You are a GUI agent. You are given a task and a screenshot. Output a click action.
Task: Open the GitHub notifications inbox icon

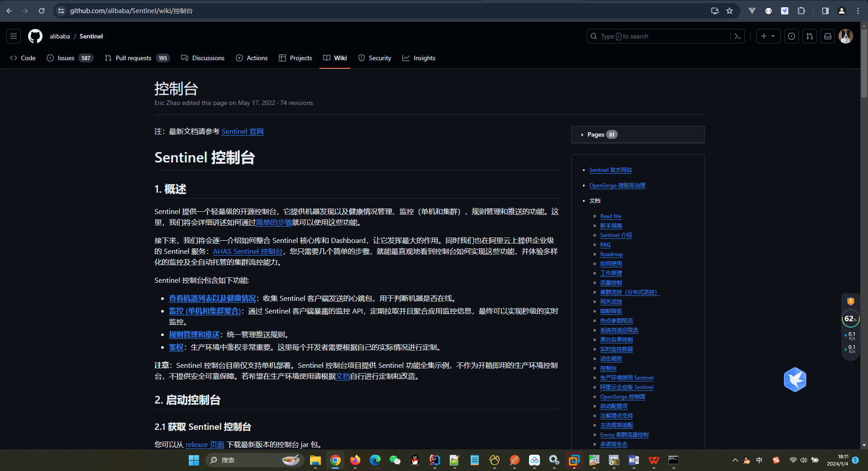pyautogui.click(x=828, y=36)
